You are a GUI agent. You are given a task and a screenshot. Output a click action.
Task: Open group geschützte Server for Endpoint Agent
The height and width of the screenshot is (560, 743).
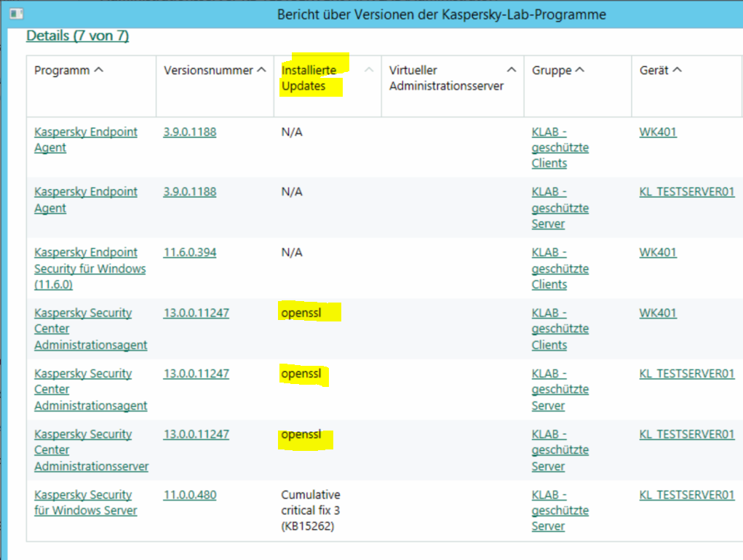pos(560,208)
